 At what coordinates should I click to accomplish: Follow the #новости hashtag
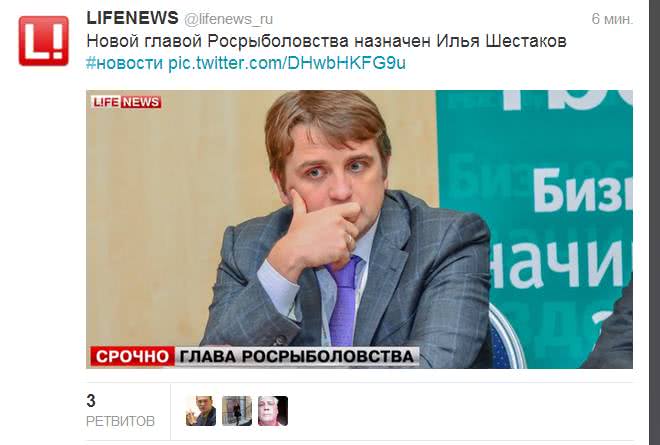pos(125,63)
